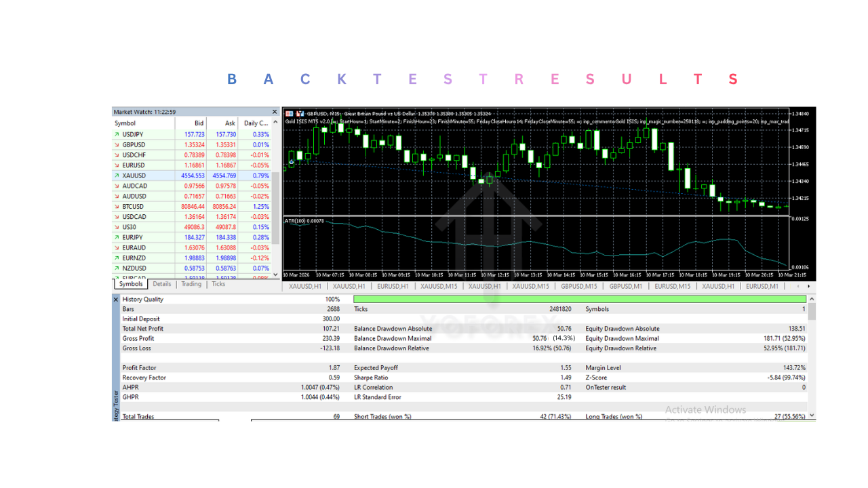868x488 pixels.
Task: Click the Sharpe Ratio value 1.49
Action: click(566, 378)
